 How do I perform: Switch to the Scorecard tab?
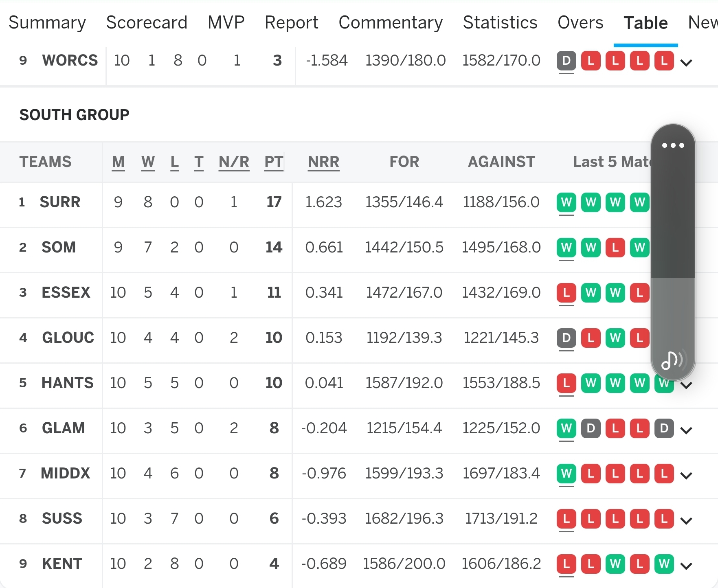(x=147, y=22)
